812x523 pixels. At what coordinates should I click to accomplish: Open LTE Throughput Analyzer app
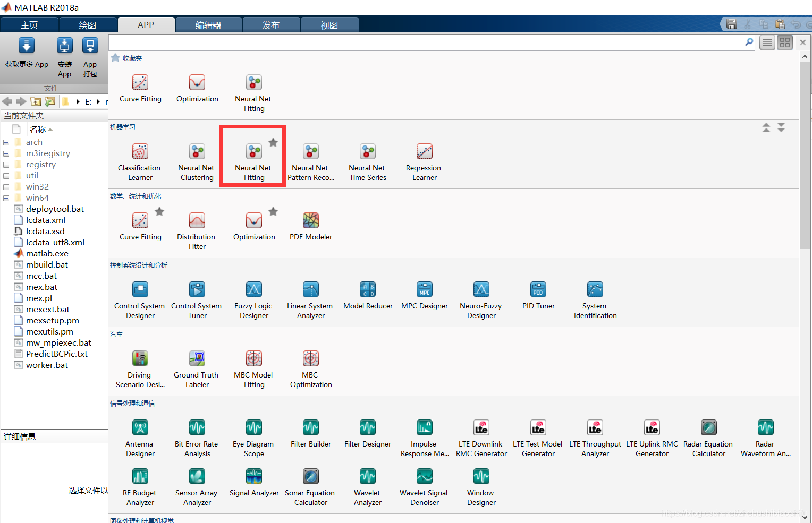[x=595, y=438]
